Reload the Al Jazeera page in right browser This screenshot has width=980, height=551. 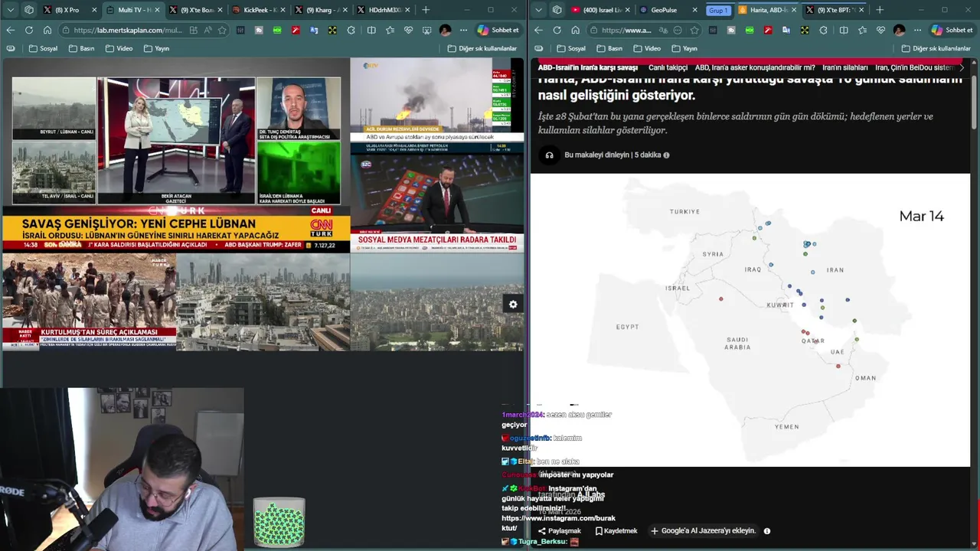click(557, 30)
